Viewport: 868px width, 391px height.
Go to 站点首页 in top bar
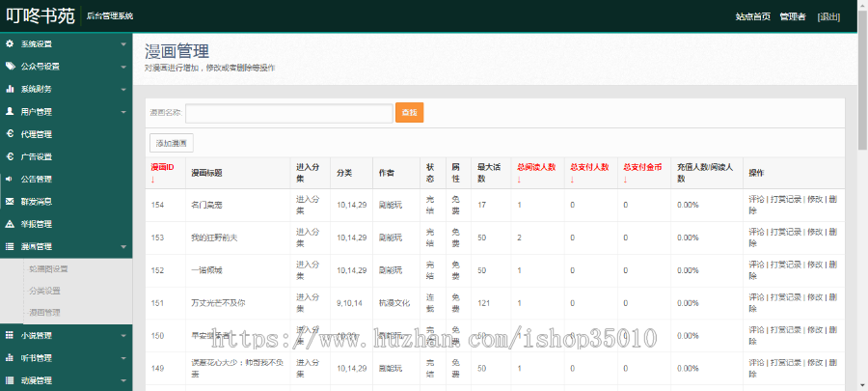point(753,16)
